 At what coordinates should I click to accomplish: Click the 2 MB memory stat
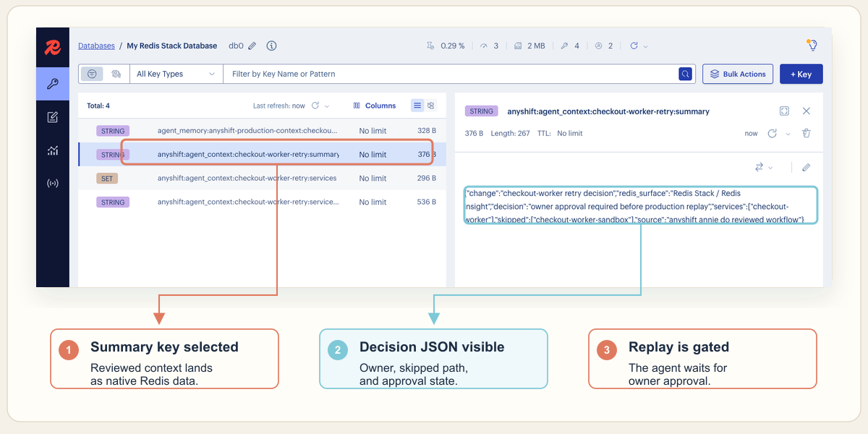click(x=529, y=46)
